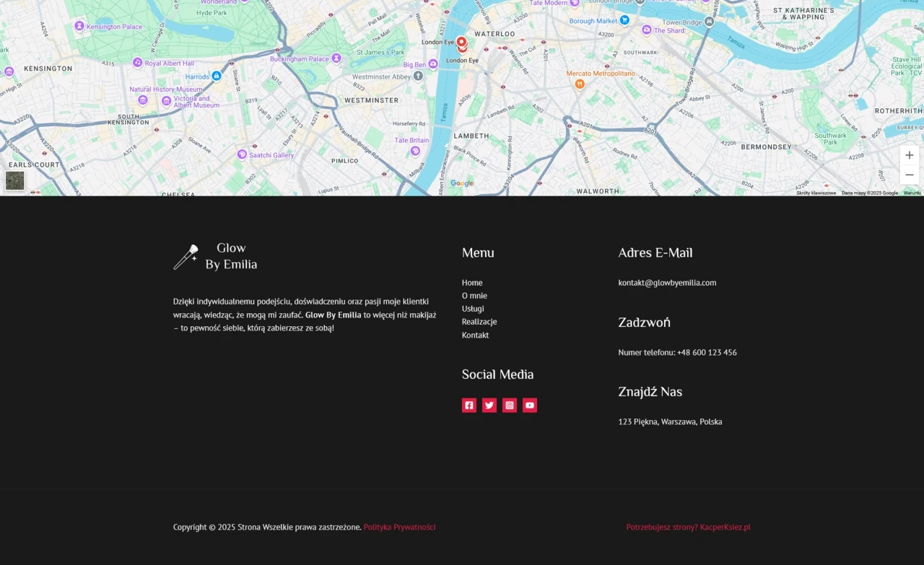Click the Kensington Palace map pin
Viewport: 924px width, 565px height.
click(79, 26)
